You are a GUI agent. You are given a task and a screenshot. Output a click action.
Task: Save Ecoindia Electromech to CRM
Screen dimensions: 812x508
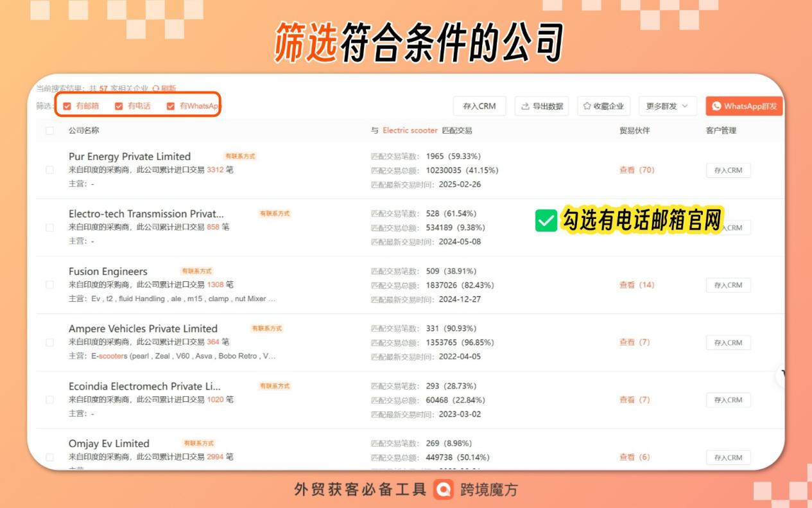click(728, 399)
